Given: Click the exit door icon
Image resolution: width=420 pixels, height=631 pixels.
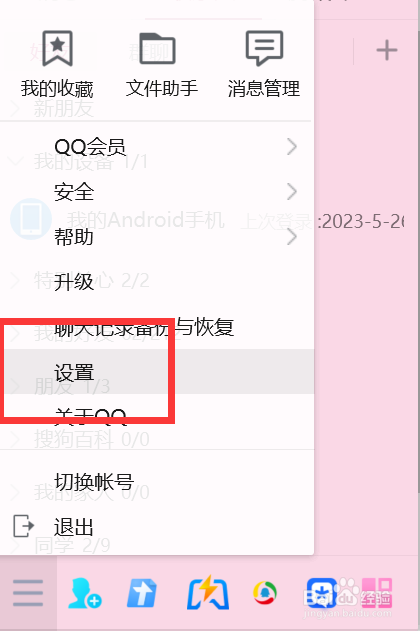Looking at the screenshot, I should (23, 526).
